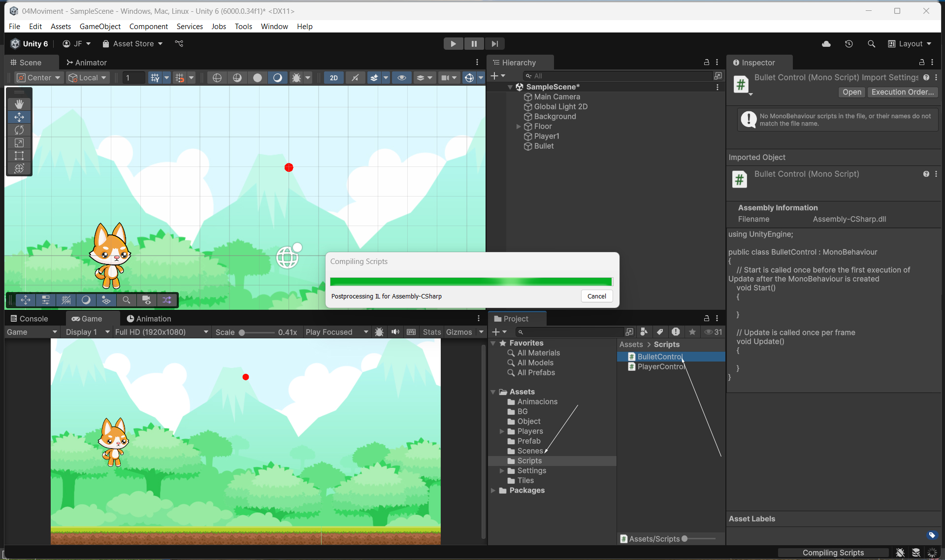Image resolution: width=945 pixels, height=560 pixels.
Task: Toggle Stats in Game view
Action: pyautogui.click(x=431, y=332)
